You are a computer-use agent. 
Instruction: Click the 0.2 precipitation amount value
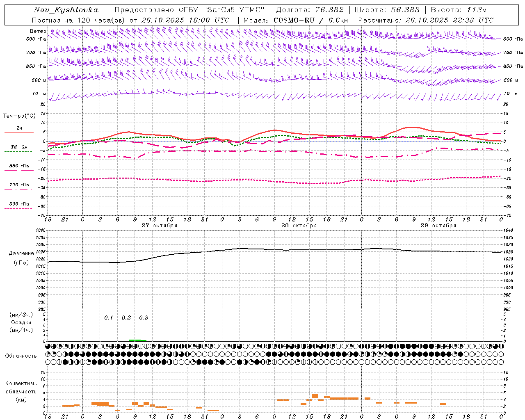(126, 318)
